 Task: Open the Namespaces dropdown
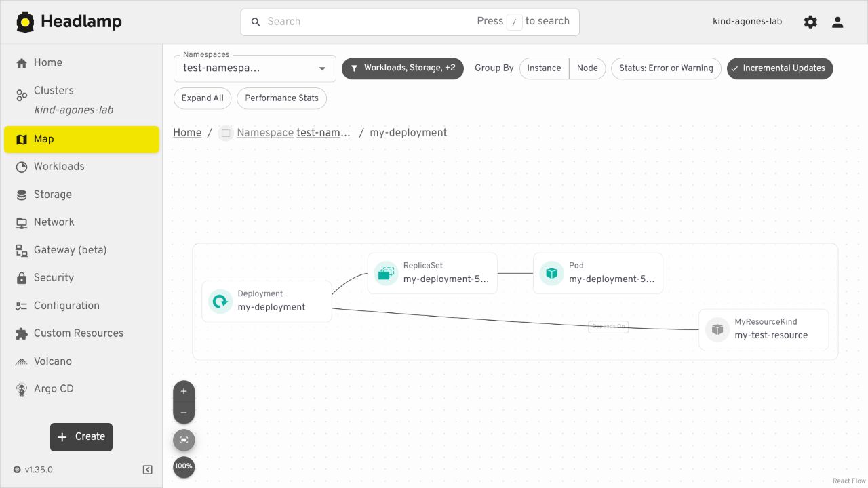pyautogui.click(x=255, y=68)
